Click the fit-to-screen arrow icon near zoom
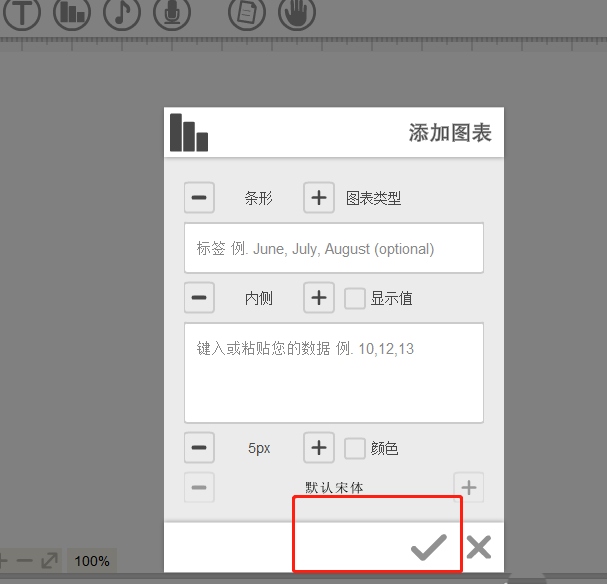Screen dimensions: 607x584 click(50, 560)
